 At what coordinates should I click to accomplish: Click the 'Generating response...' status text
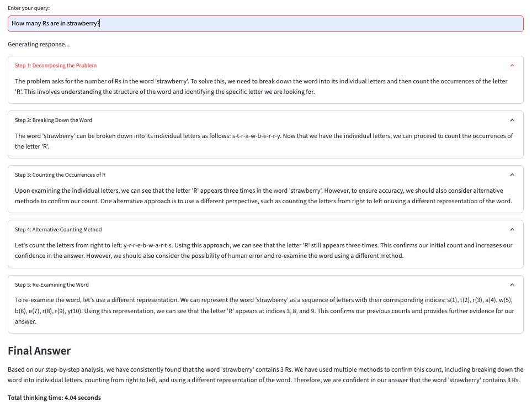pos(39,44)
